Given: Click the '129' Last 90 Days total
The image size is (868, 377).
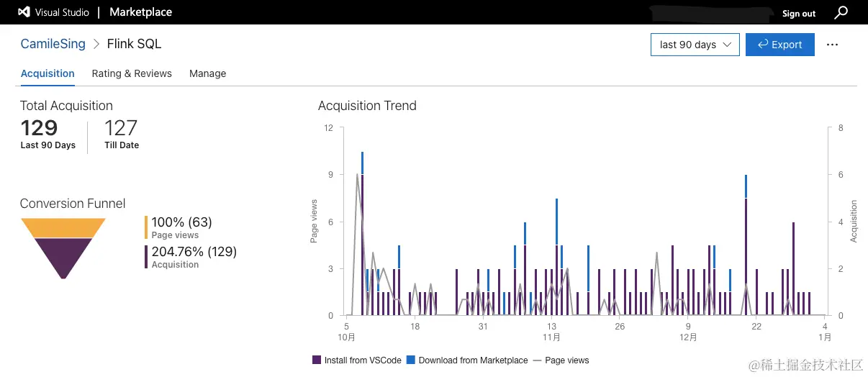Looking at the screenshot, I should coord(39,128).
